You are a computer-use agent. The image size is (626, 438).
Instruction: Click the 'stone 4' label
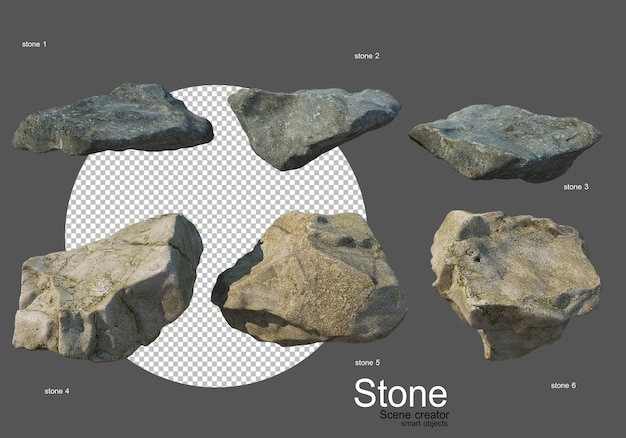coord(57,391)
